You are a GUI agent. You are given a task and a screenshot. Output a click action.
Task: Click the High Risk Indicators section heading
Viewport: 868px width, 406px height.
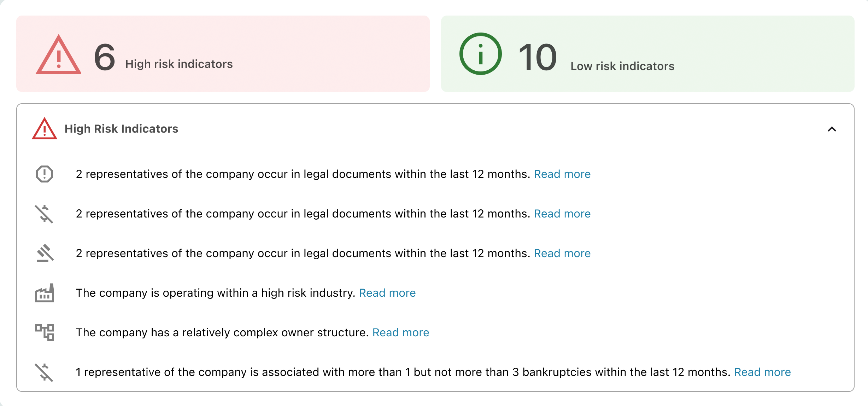click(121, 129)
